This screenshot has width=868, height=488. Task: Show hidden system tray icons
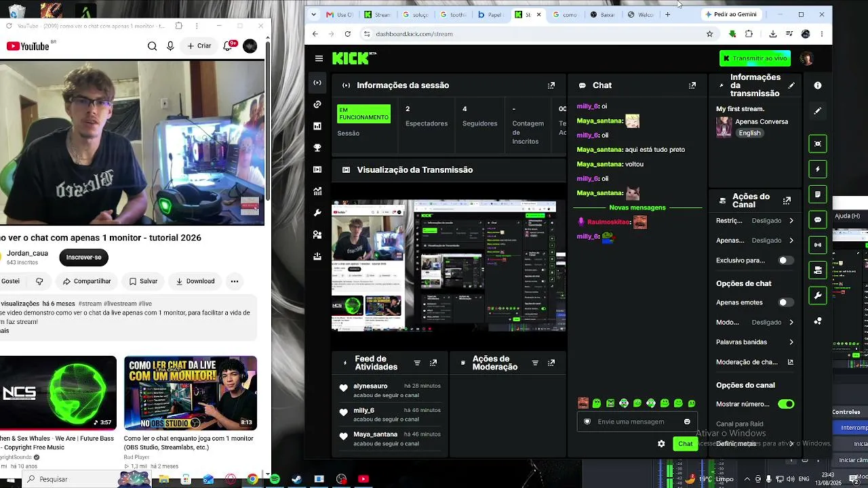point(747,479)
